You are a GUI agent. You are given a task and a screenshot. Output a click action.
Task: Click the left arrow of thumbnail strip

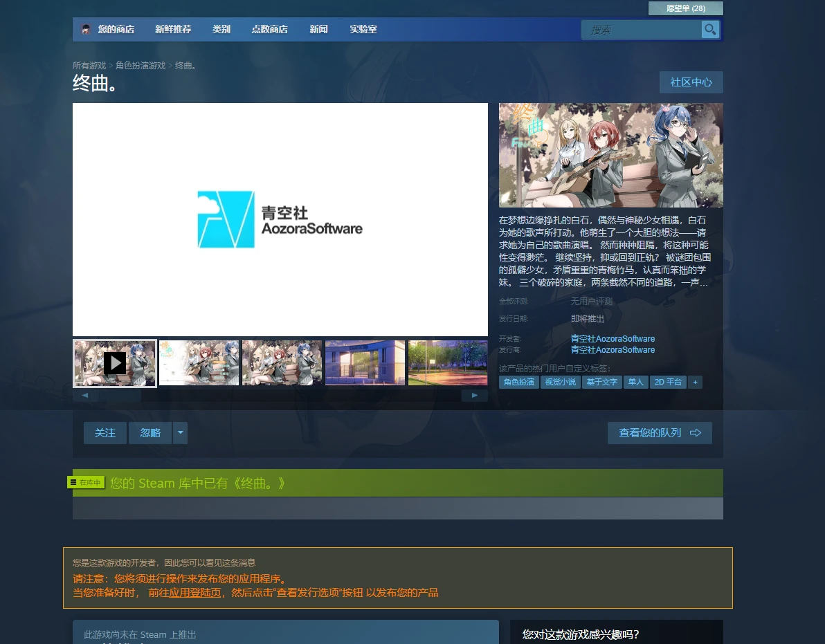(85, 396)
